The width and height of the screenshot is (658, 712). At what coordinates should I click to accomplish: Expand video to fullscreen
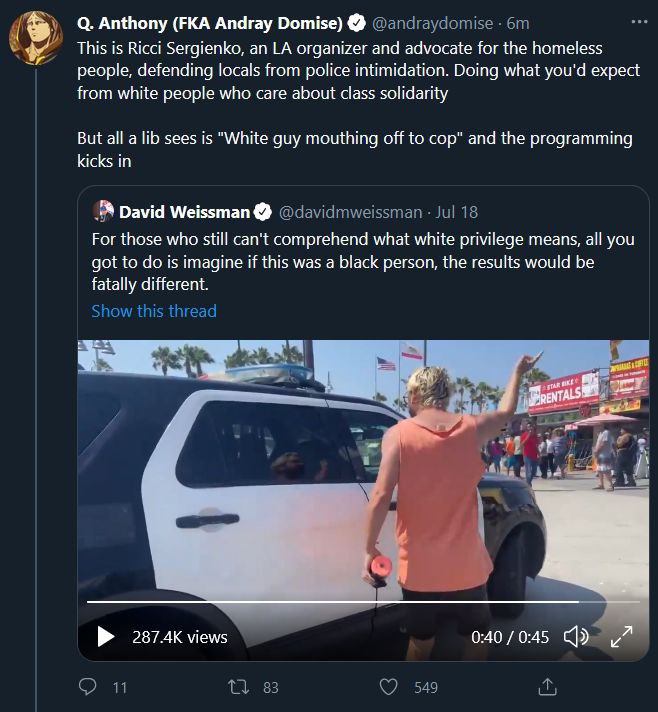click(621, 636)
